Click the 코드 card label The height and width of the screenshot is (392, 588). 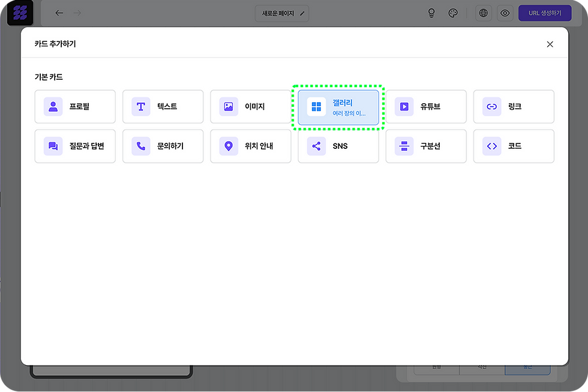515,146
